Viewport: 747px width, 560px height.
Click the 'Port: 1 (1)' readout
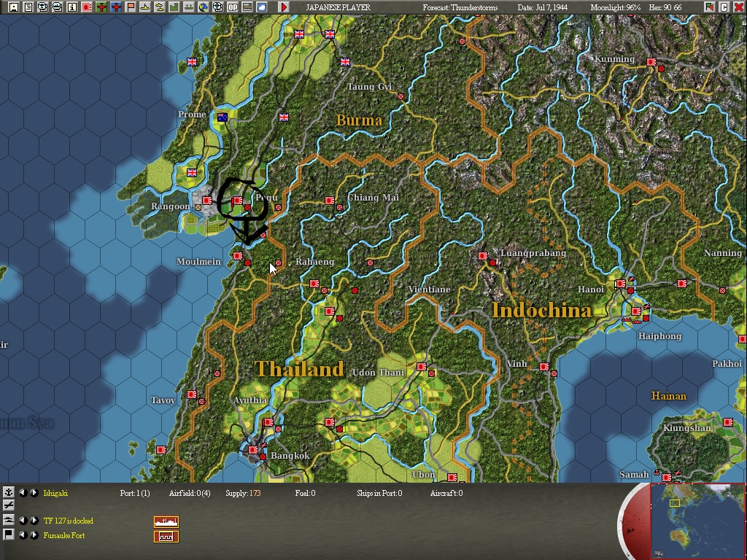135,494
